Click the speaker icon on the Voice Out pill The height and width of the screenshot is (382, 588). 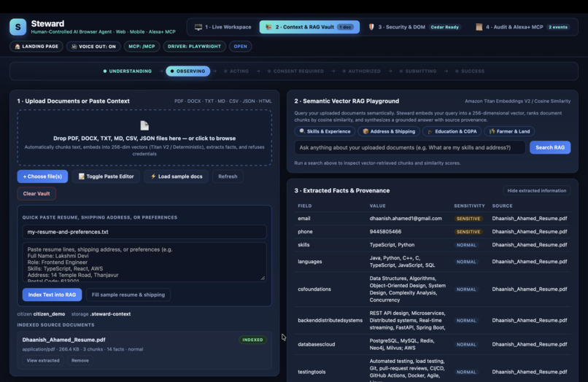point(74,47)
